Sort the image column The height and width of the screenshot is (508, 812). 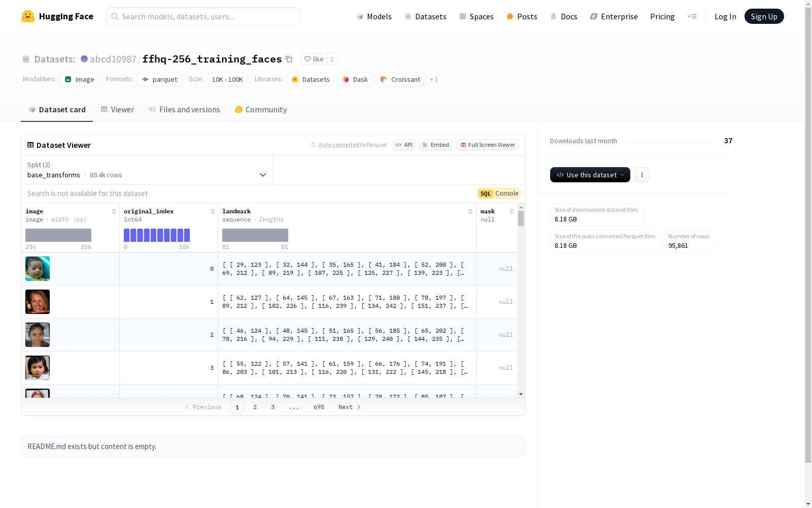click(x=114, y=211)
